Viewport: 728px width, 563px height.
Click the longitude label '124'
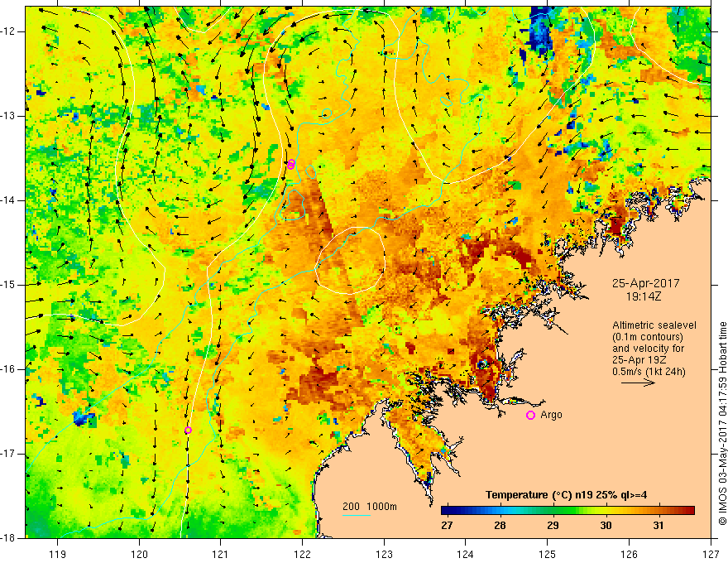pos(465,554)
